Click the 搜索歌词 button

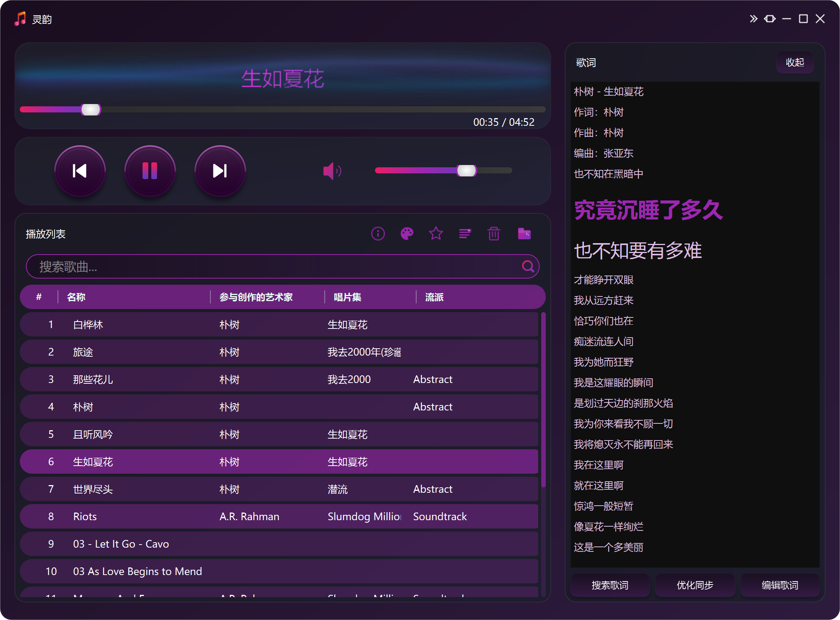(x=610, y=585)
